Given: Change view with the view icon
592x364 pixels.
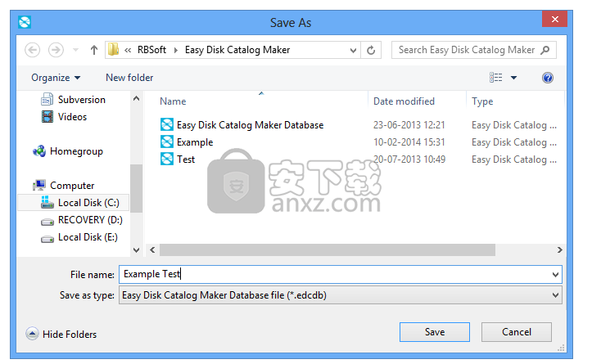Looking at the screenshot, I should (x=496, y=78).
